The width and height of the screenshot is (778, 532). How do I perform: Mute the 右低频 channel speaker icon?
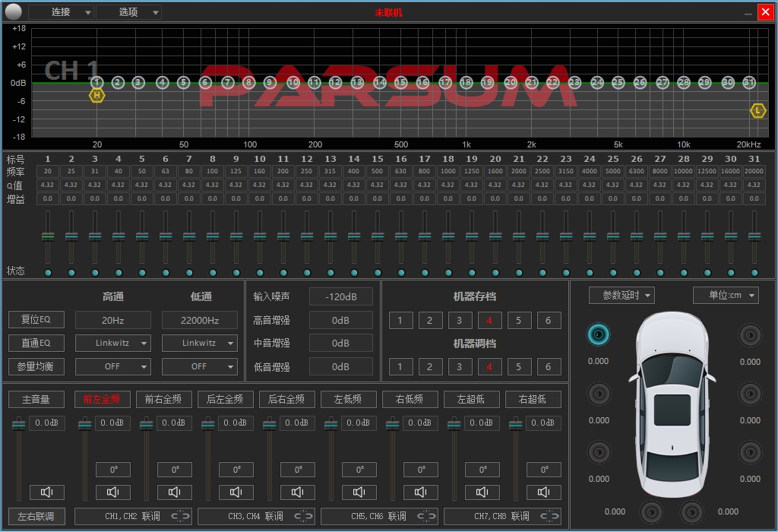click(x=421, y=492)
